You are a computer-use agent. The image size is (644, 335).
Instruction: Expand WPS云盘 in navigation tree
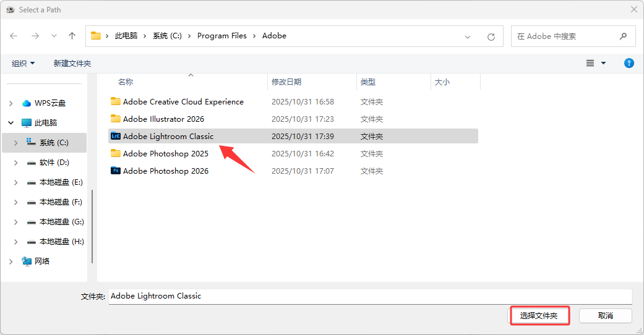tap(11, 103)
